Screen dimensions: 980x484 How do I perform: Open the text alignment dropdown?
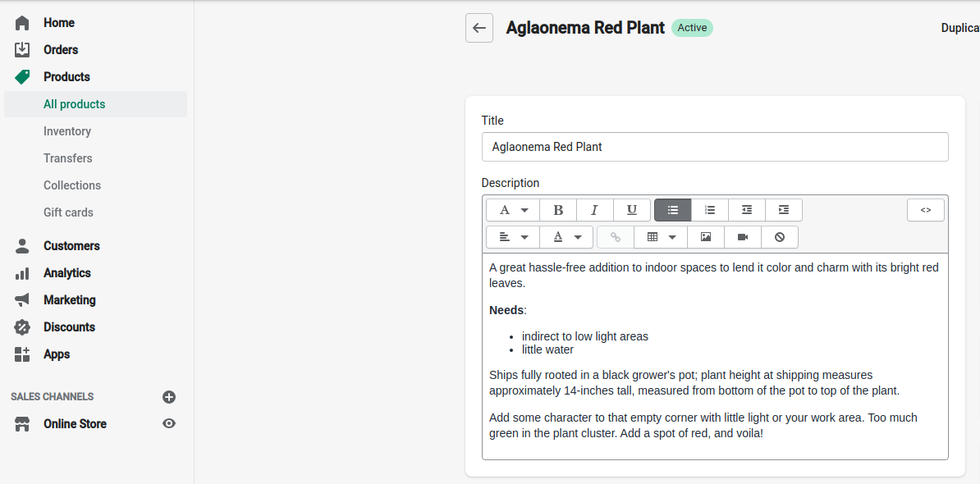[x=513, y=237]
